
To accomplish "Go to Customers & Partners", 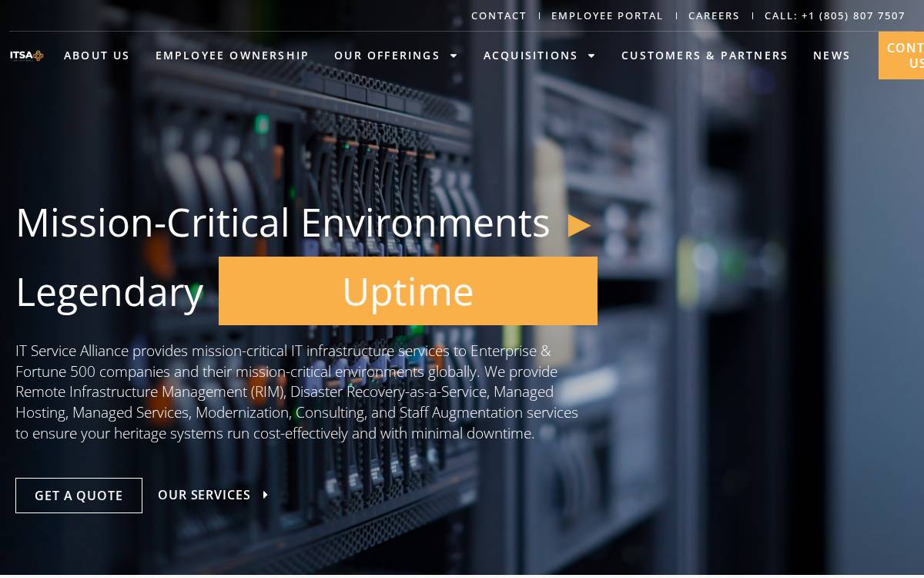I will click(x=705, y=55).
